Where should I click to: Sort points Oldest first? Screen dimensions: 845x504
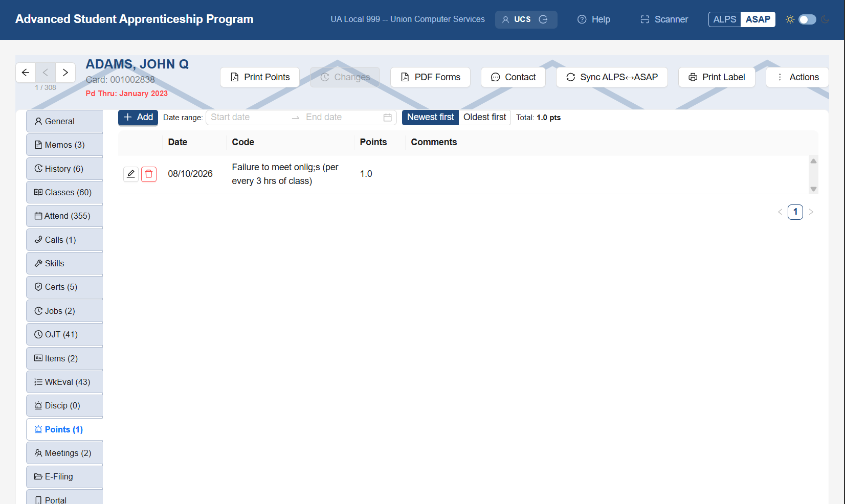484,118
